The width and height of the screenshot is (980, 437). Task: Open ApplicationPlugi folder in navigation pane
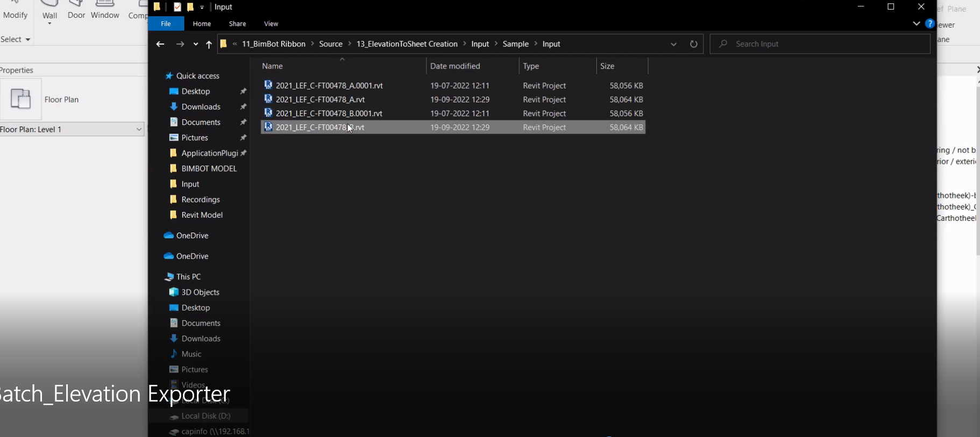(209, 153)
